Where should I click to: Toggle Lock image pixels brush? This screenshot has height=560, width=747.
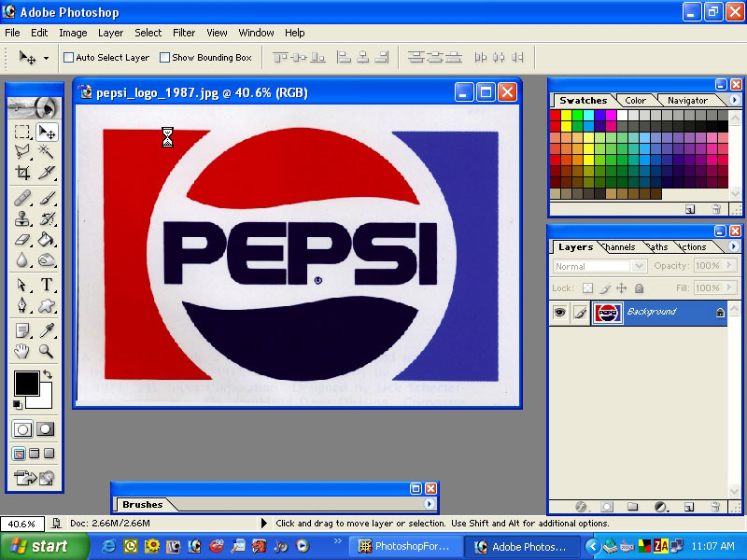(x=605, y=288)
